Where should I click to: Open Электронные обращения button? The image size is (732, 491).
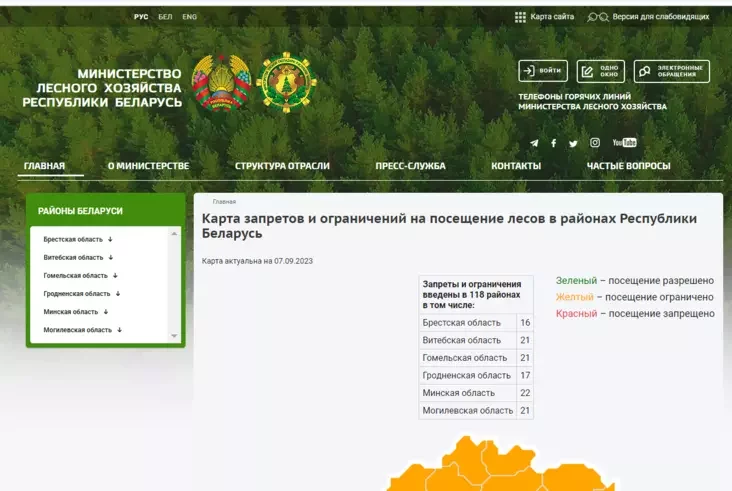(x=671, y=71)
